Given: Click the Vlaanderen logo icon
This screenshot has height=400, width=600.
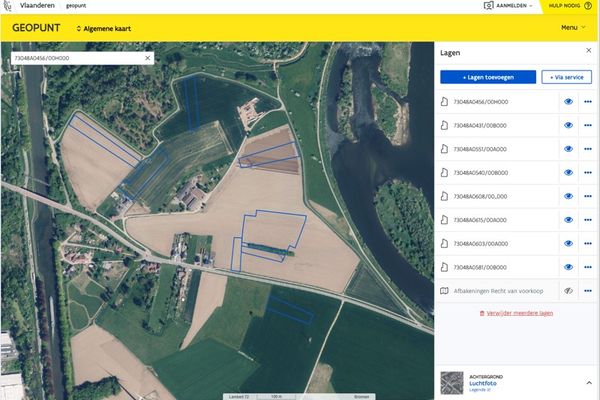Looking at the screenshot, I should pos(9,6).
